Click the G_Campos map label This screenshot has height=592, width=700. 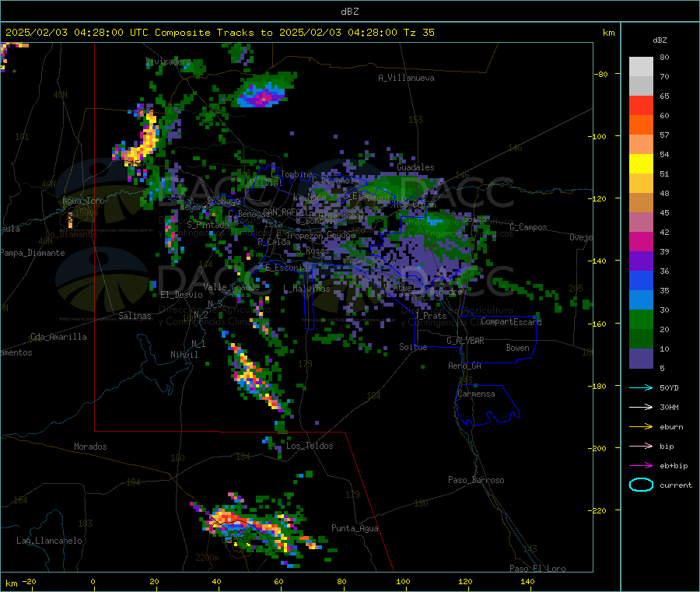(x=529, y=227)
